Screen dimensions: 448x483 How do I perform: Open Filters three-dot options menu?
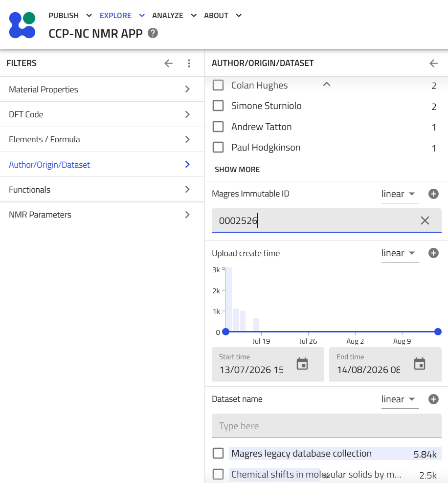[189, 63]
